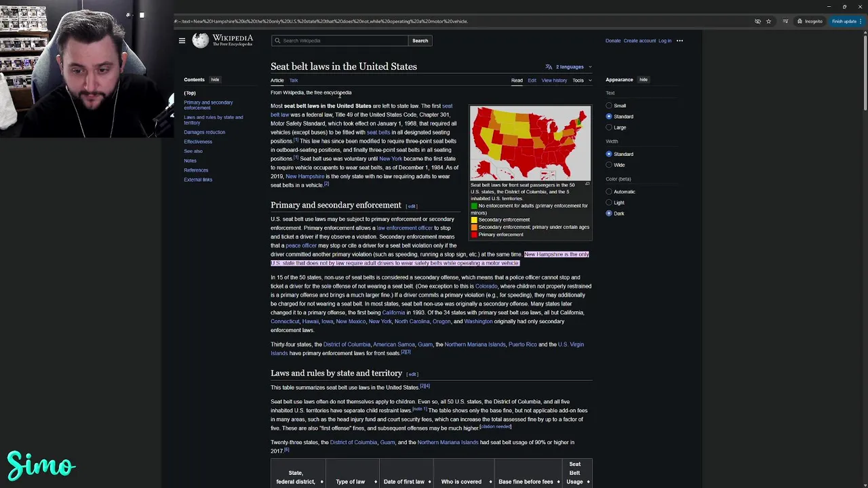
Task: Jump to Primary and secondary enforcement in contents
Action: coord(208,105)
